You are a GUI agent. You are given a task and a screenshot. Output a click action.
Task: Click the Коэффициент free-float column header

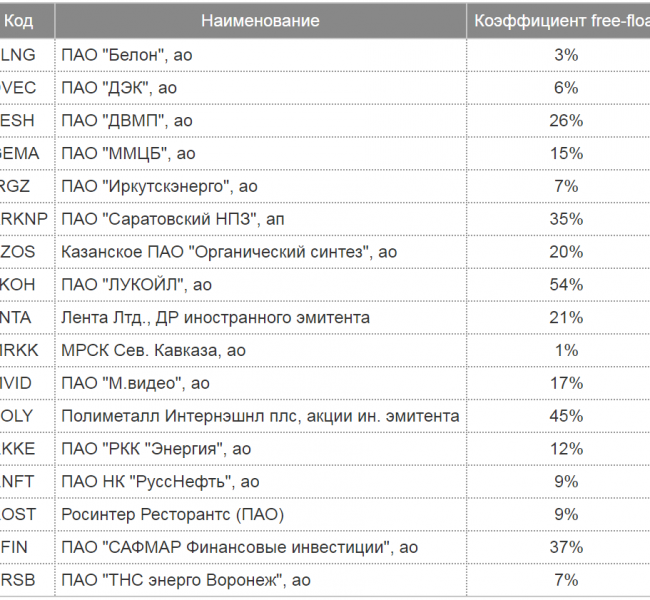pyautogui.click(x=562, y=21)
